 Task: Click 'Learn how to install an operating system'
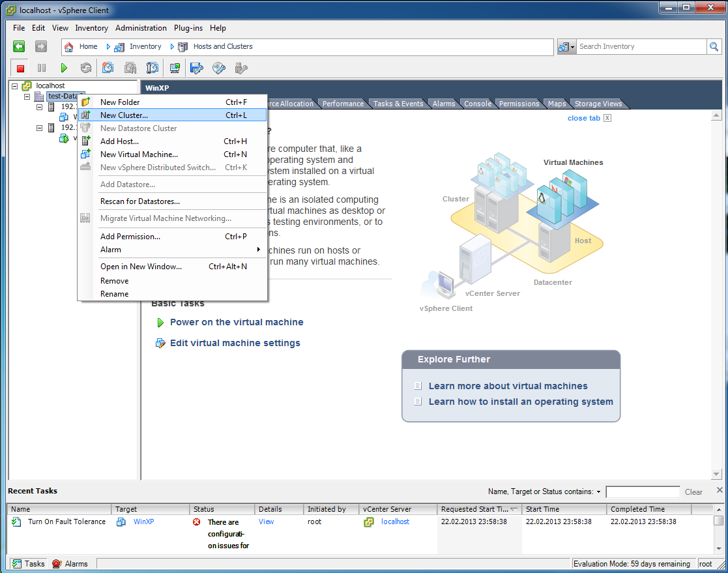(x=521, y=402)
